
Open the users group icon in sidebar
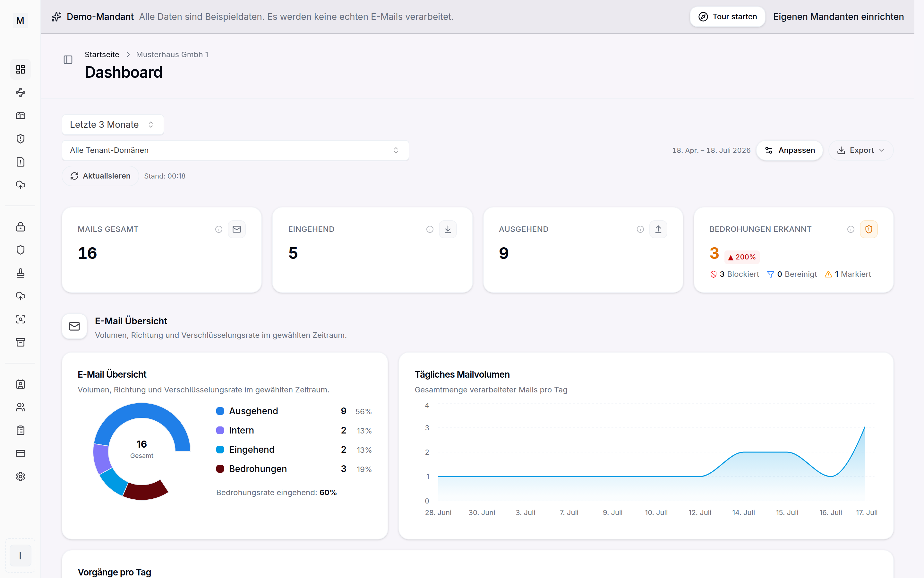coord(20,407)
